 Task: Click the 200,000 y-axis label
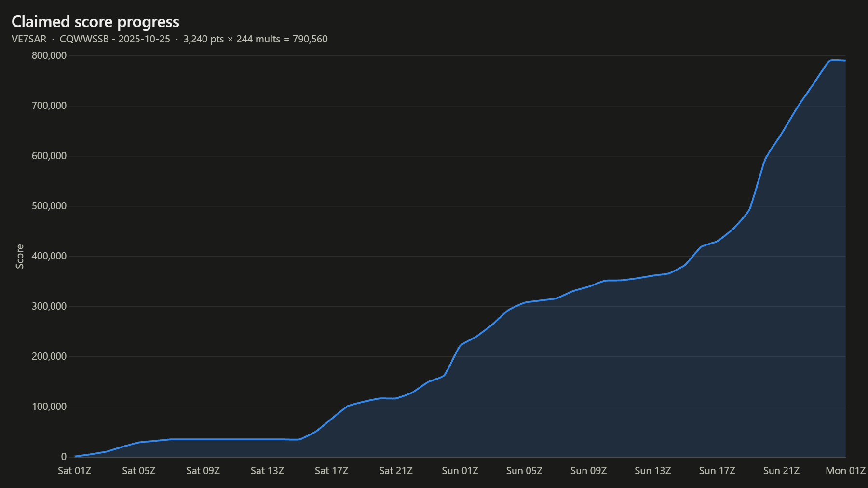(49, 356)
